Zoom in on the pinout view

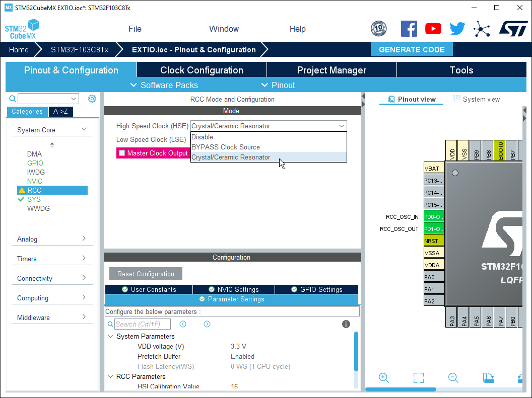coord(384,377)
